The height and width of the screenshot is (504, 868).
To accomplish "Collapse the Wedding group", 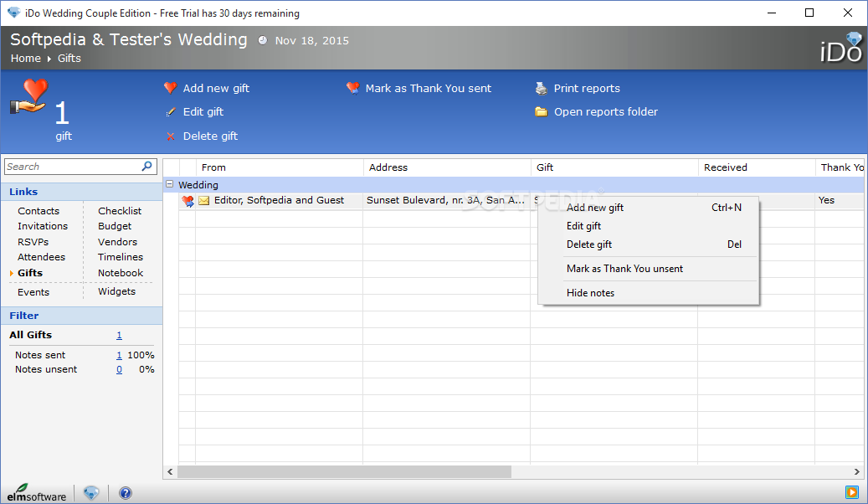I will click(170, 184).
